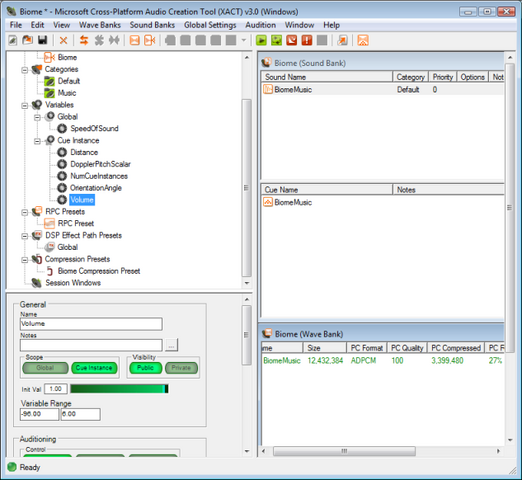
Task: Click the BiomeMusic cue icon in cue list
Action: [x=268, y=202]
